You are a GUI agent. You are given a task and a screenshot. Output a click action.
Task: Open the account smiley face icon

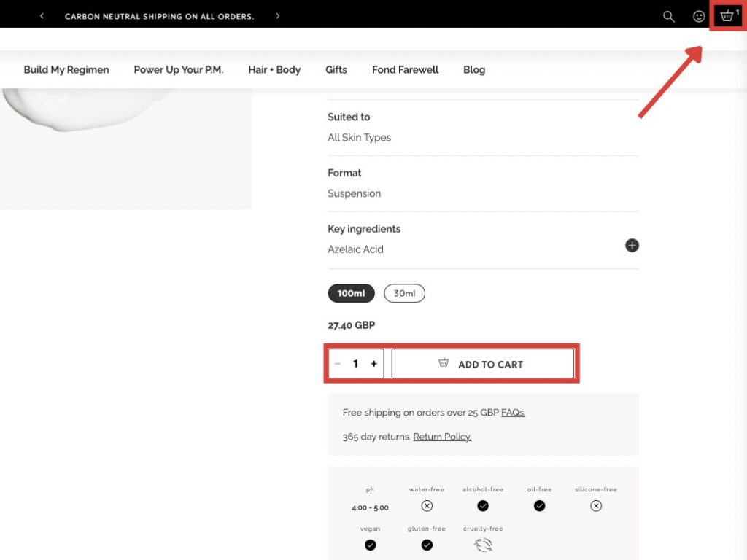click(699, 16)
